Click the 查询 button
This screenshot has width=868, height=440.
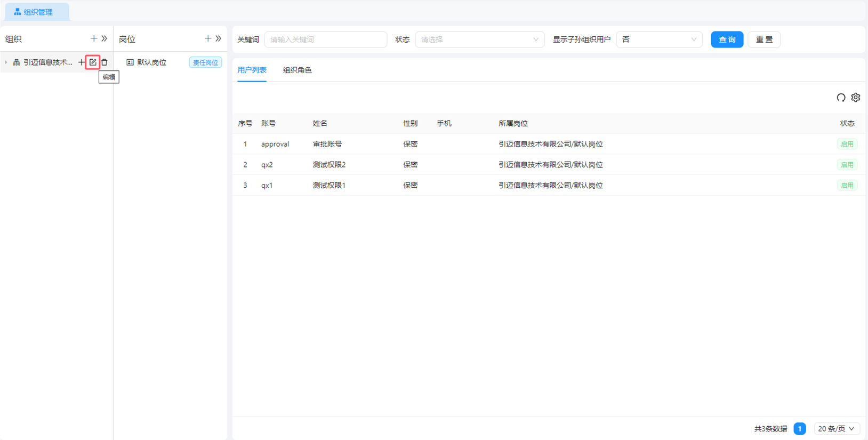(727, 39)
